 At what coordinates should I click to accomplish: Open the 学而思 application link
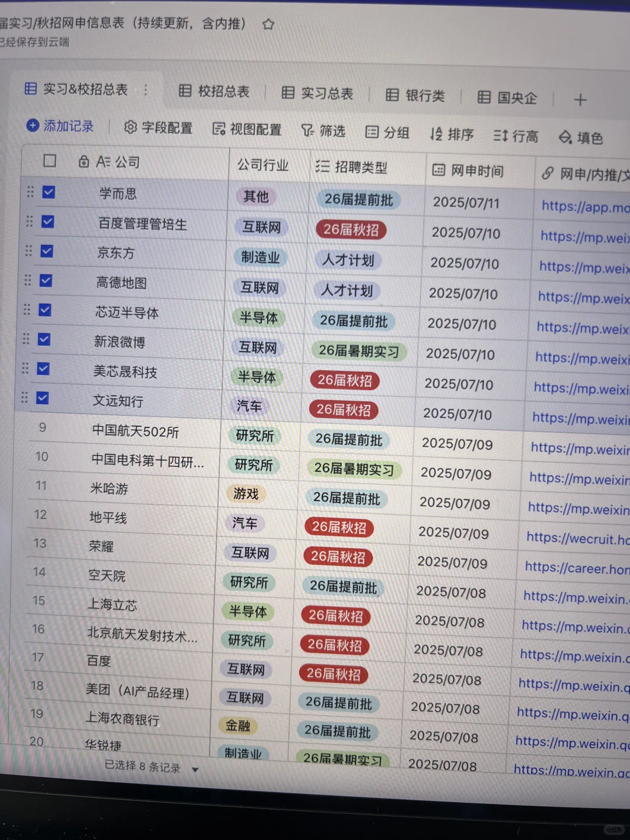tap(585, 206)
